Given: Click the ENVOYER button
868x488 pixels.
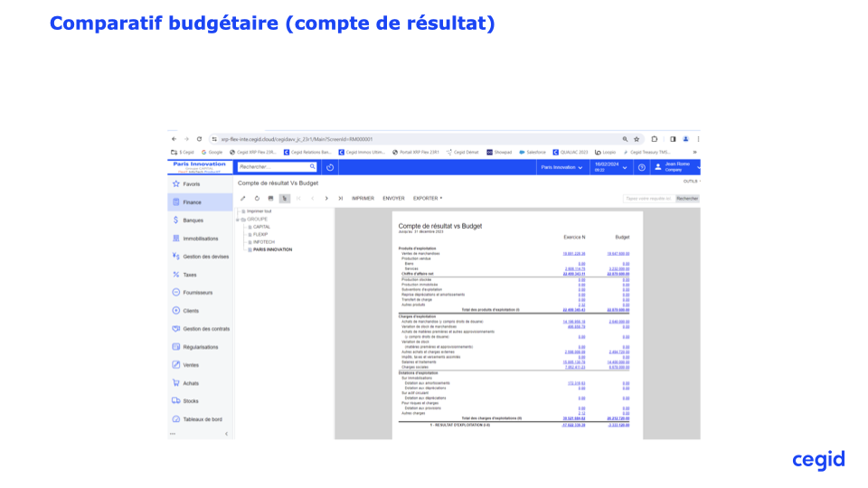Looking at the screenshot, I should [393, 198].
